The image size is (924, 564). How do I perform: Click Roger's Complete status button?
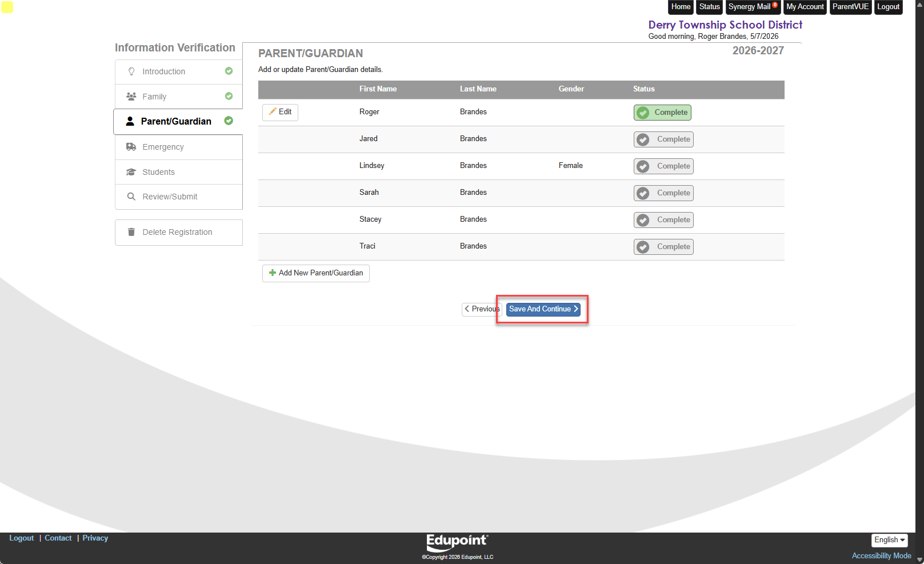point(662,113)
